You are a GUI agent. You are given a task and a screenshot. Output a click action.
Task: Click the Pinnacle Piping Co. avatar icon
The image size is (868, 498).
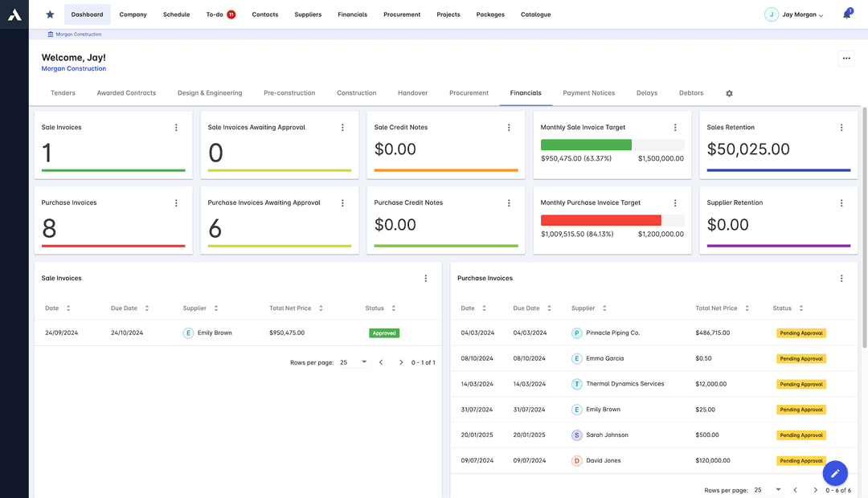[576, 332]
